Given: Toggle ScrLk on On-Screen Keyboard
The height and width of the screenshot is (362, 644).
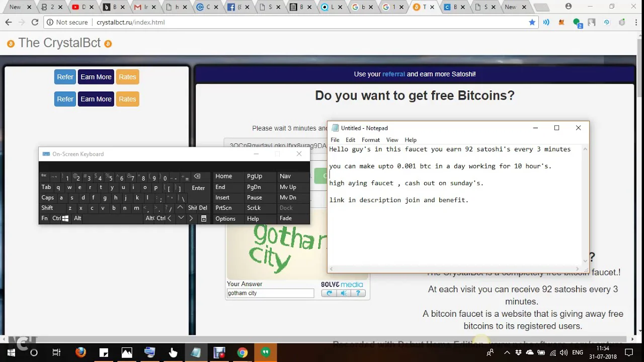Looking at the screenshot, I should click(x=261, y=208).
